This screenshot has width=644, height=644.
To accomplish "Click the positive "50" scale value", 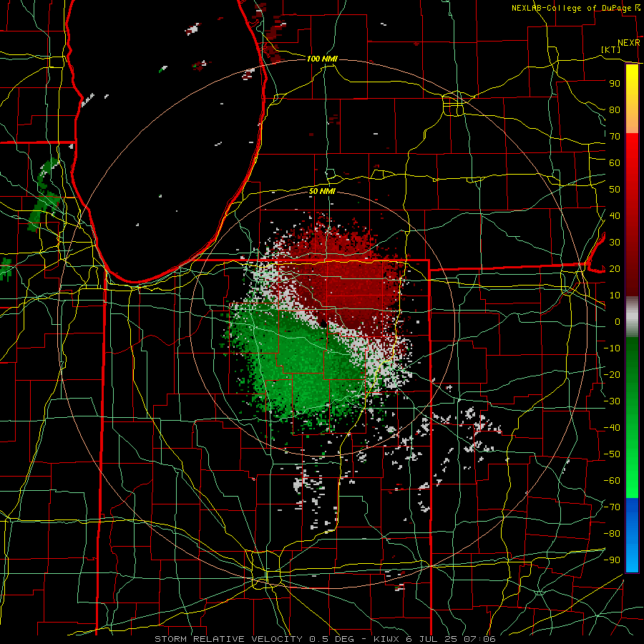I will (x=615, y=190).
